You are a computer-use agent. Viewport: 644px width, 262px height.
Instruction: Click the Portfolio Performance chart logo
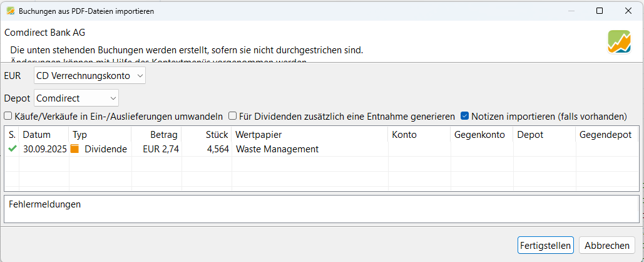pyautogui.click(x=619, y=41)
